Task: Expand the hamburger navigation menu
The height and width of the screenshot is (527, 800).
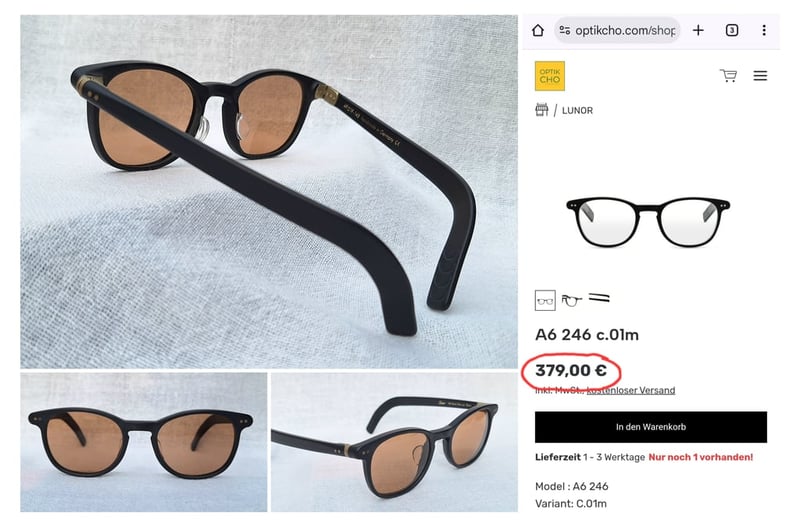Action: click(760, 76)
